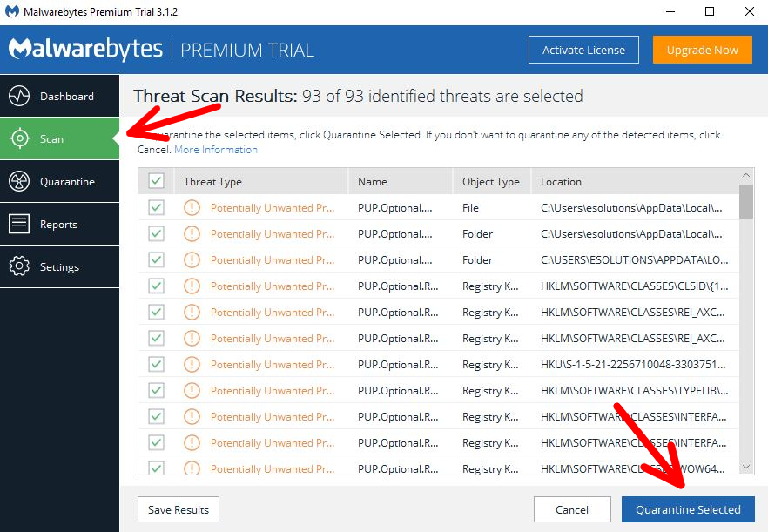Select location 'HKLM\SOFTWARE\CLASSES\TYPELIB\...'

(x=634, y=390)
